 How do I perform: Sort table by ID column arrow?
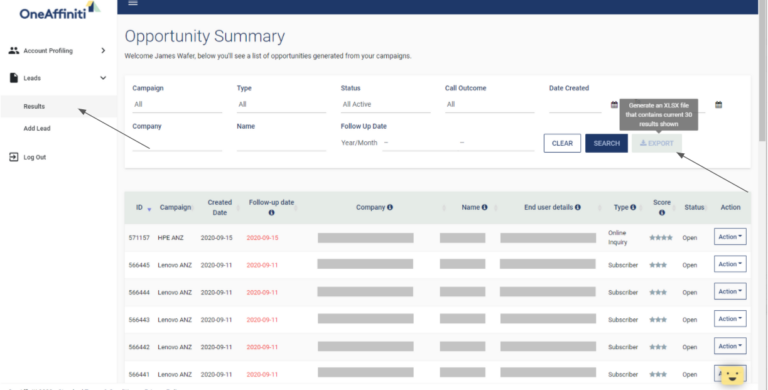point(149,209)
